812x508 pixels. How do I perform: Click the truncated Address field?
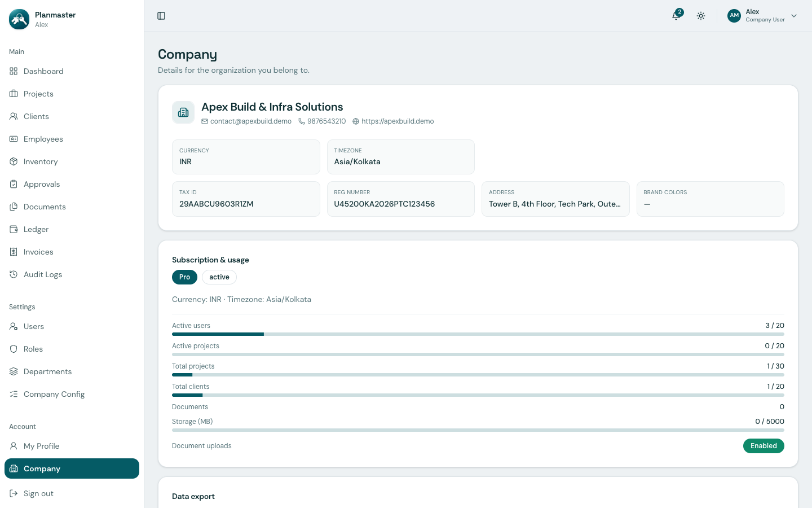click(x=555, y=199)
